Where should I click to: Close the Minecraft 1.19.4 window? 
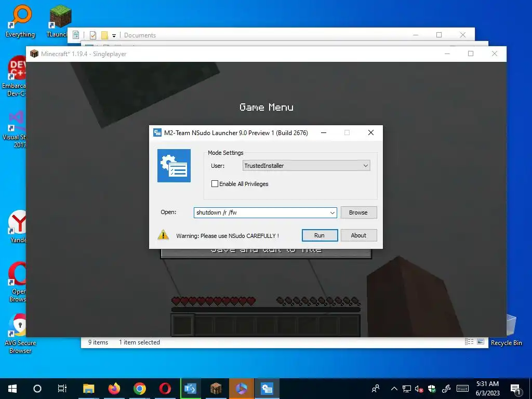pos(495,54)
